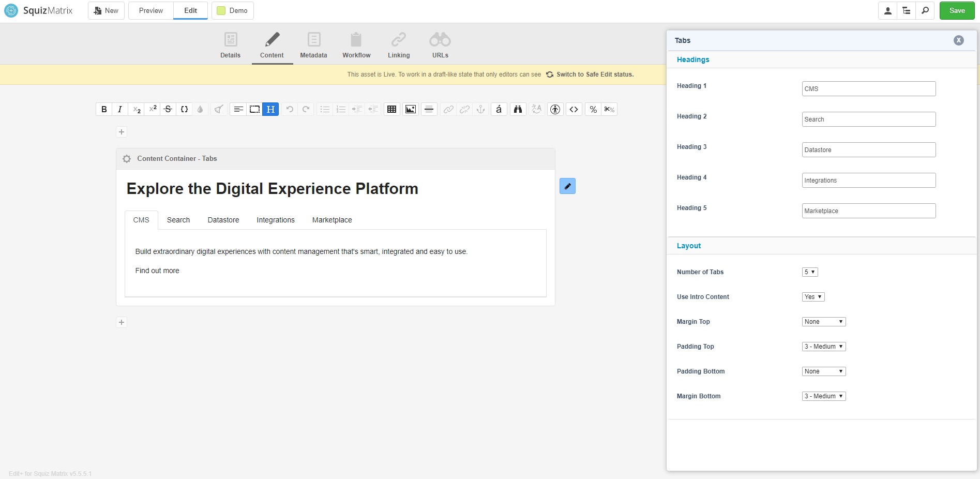Click the remove formatting broom icon
Image resolution: width=980 pixels, height=479 pixels.
(x=219, y=109)
